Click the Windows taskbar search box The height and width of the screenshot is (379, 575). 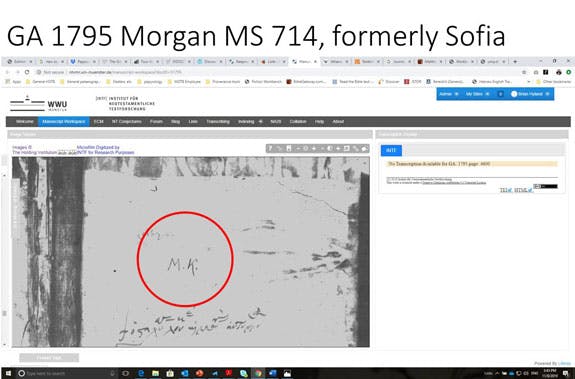point(66,373)
